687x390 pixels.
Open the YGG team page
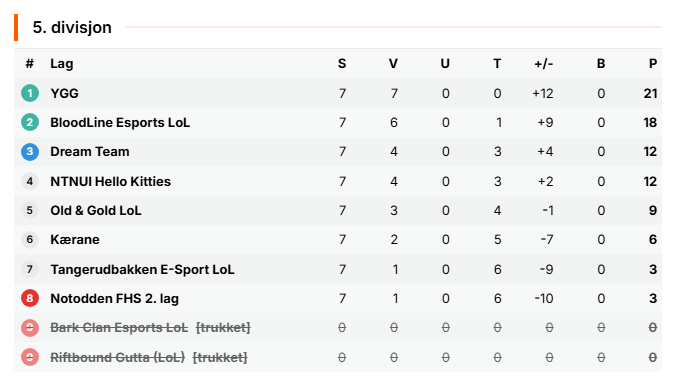click(64, 93)
